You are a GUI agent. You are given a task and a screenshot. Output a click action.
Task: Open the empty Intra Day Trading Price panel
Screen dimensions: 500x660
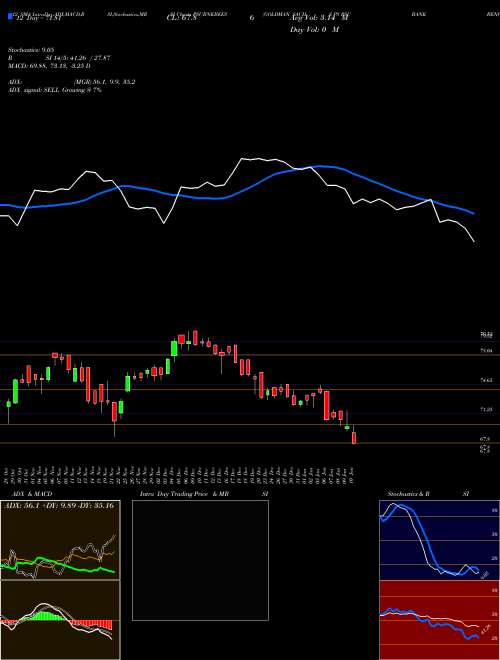point(200,560)
